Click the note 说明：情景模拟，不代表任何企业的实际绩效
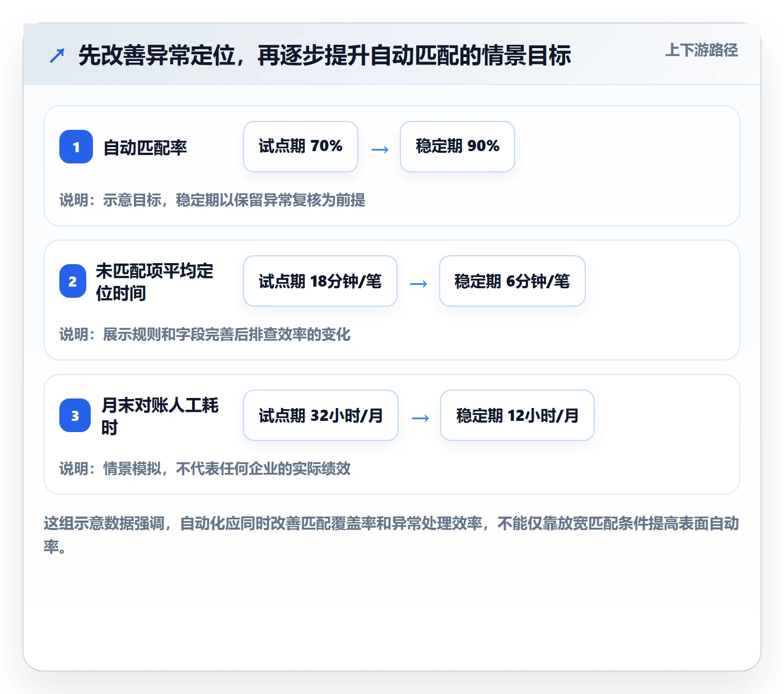This screenshot has width=784, height=694. tap(205, 468)
